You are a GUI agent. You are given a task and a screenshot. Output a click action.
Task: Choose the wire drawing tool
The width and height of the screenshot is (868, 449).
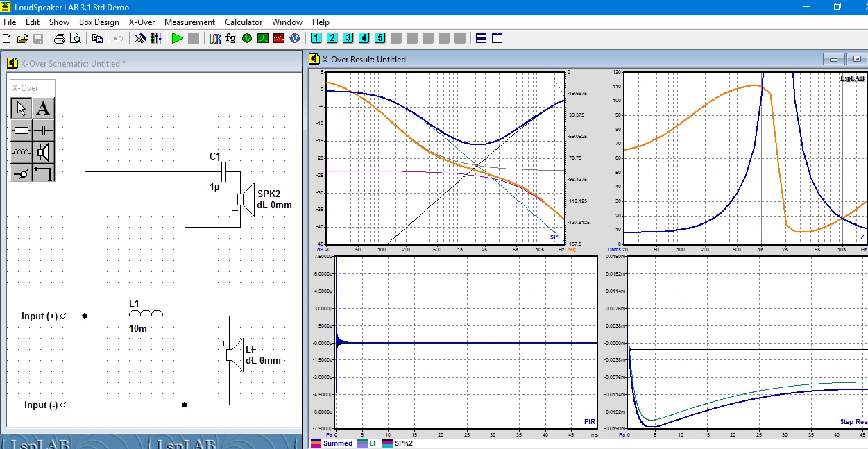click(x=43, y=172)
